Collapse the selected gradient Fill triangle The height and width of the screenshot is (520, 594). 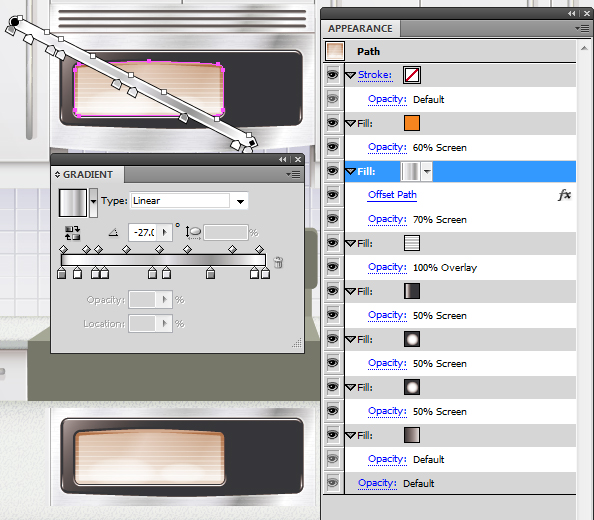click(351, 172)
